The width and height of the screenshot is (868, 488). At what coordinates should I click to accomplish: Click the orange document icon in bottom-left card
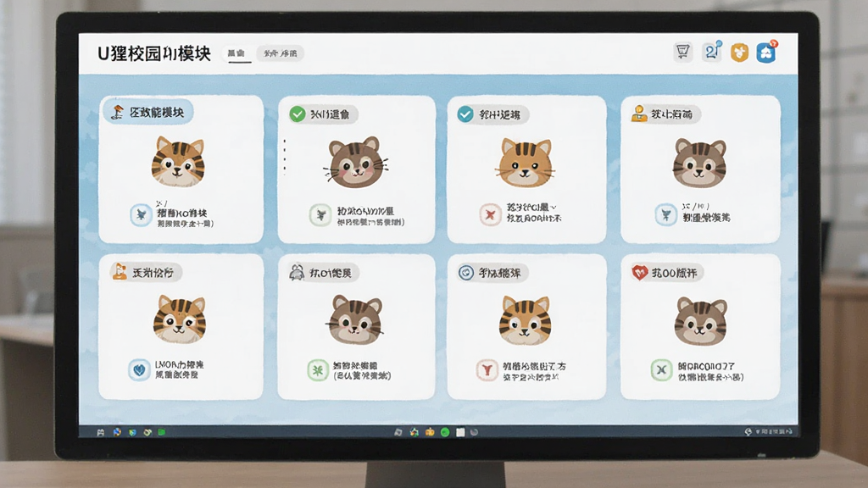point(120,272)
